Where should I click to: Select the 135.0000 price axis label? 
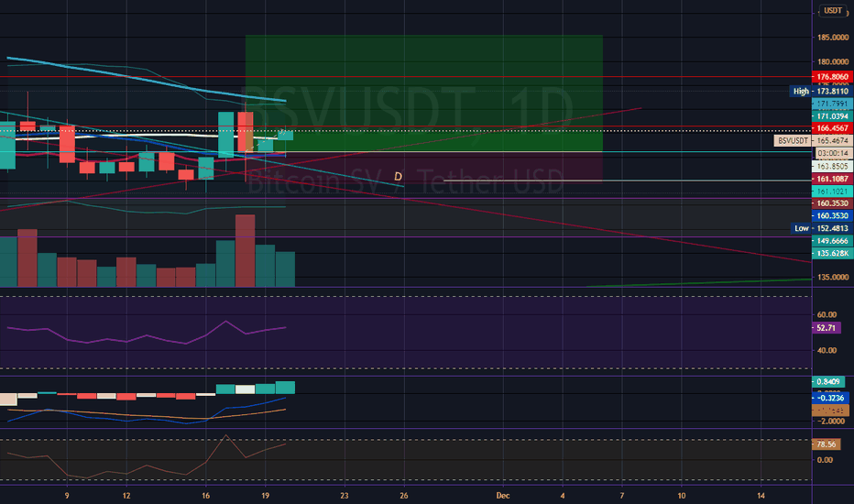click(x=833, y=278)
